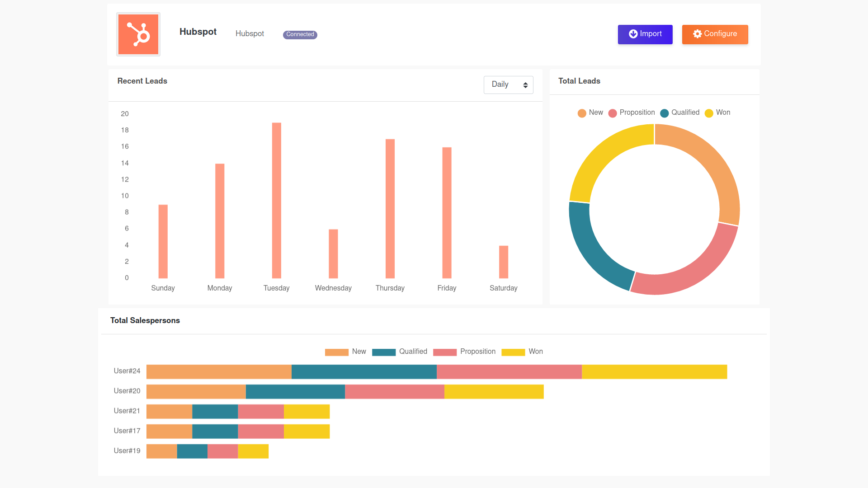Toggle the Qualified legend circle in Total Leads
The image size is (868, 488).
[664, 113]
